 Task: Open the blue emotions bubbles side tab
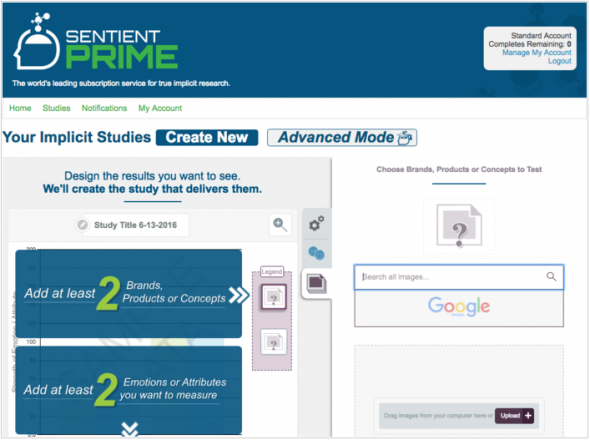316,253
